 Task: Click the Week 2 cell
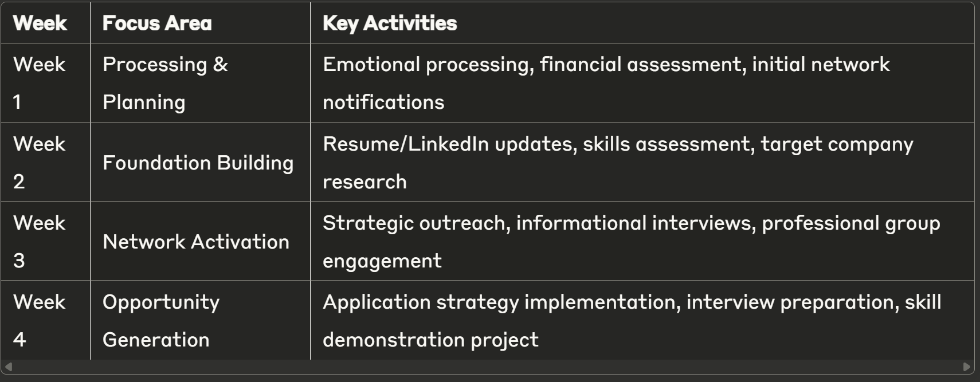tap(46, 162)
